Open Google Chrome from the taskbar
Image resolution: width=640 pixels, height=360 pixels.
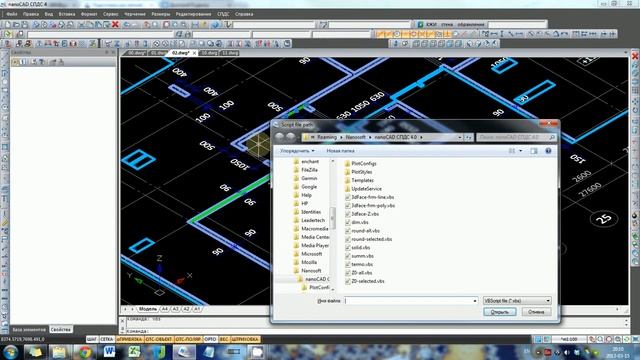coord(85,352)
